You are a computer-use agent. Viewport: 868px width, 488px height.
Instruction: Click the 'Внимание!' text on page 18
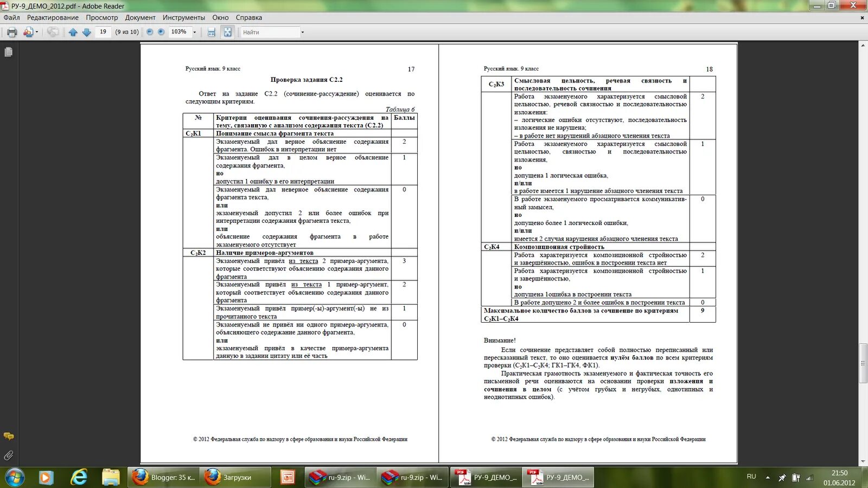500,341
